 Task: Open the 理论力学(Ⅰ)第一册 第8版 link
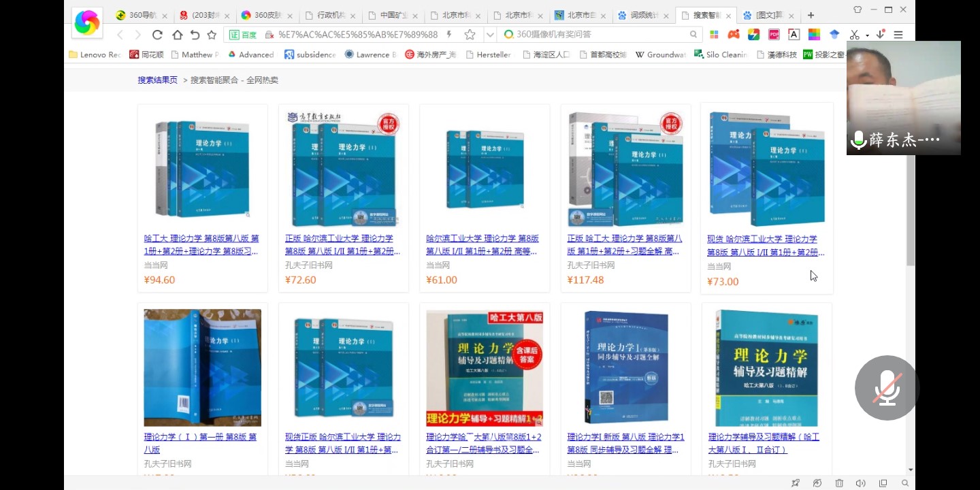[x=200, y=443]
